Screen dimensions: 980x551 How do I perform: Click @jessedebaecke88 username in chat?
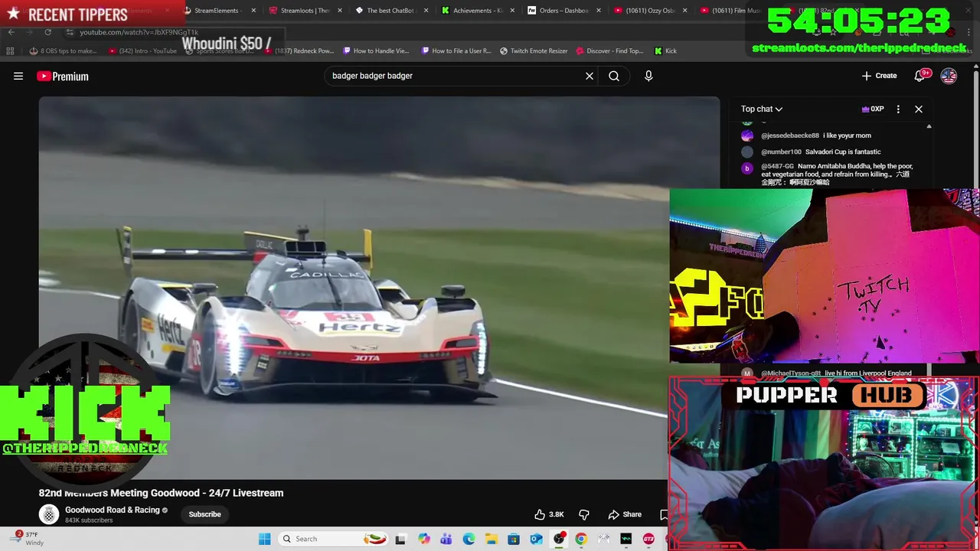(x=789, y=135)
